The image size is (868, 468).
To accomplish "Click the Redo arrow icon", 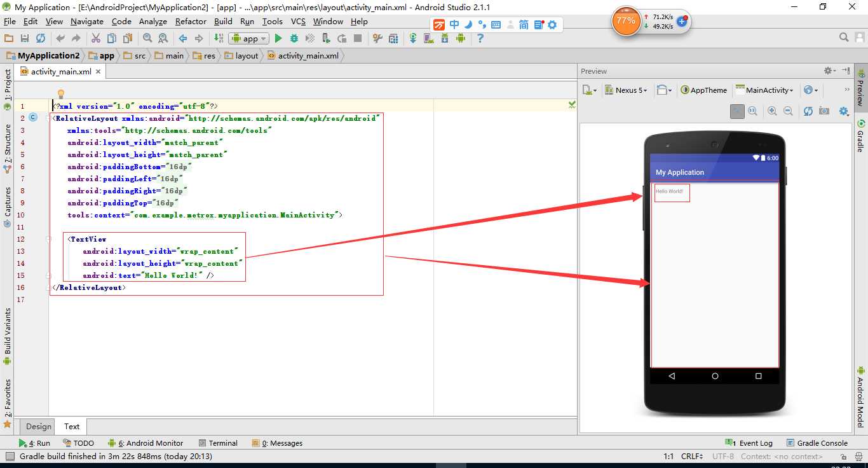I will 76,39.
